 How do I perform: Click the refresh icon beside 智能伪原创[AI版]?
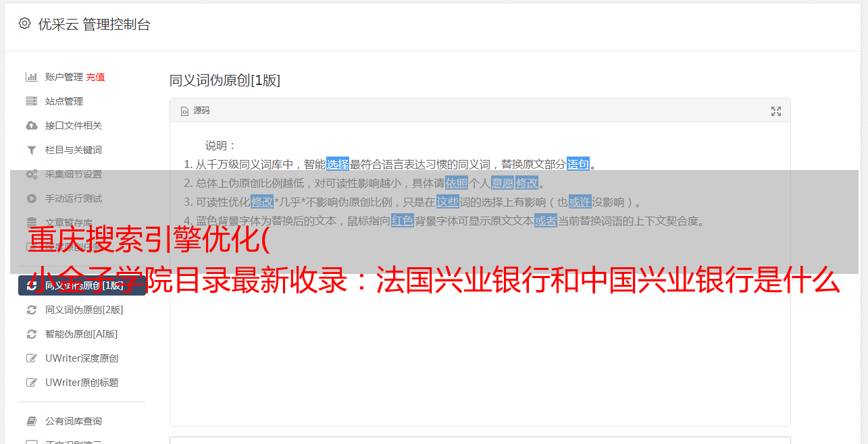coord(31,334)
